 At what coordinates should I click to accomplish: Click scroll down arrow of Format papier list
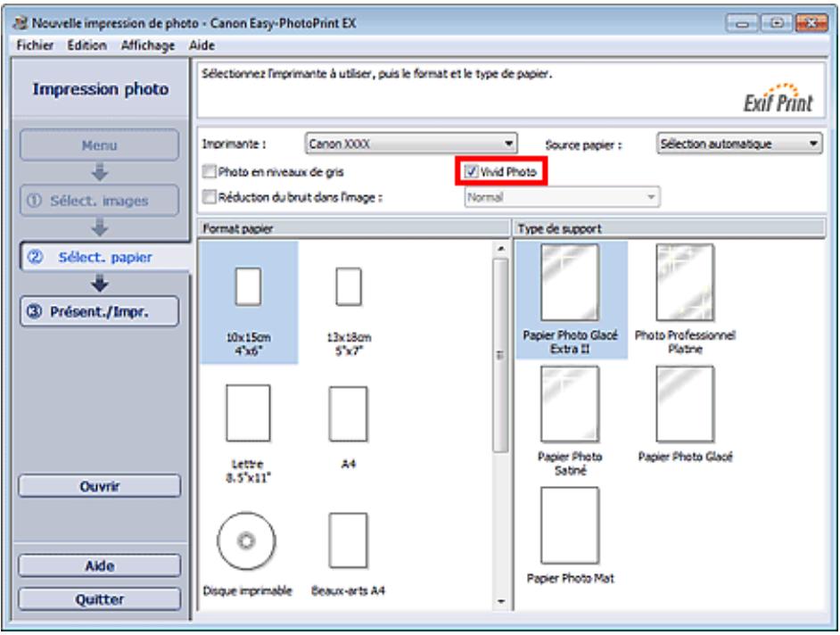pos(500,601)
